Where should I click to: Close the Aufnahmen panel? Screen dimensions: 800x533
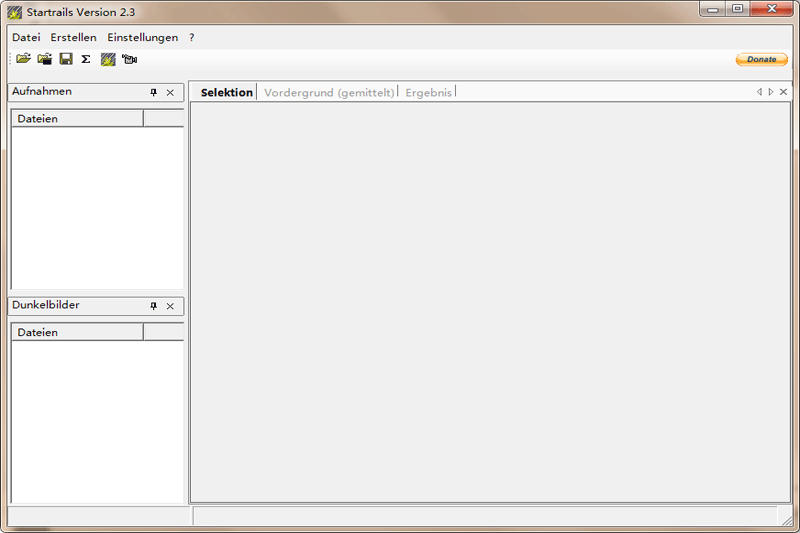tap(170, 92)
